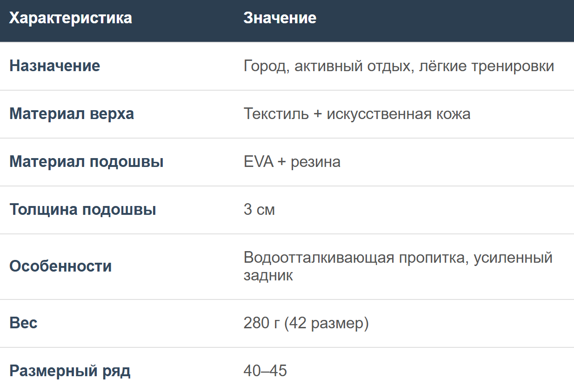Select the 'Назначение' row label
This screenshot has height=392, width=574.
click(55, 66)
